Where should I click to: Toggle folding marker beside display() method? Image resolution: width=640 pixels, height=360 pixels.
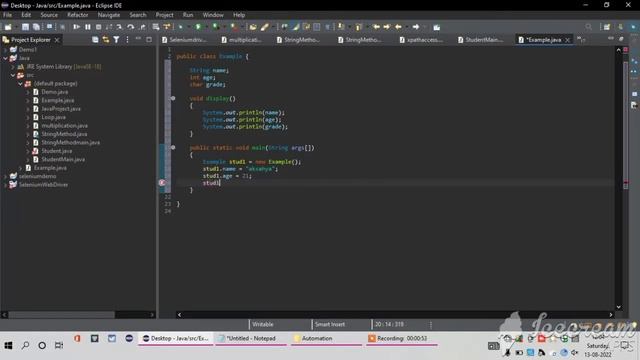click(173, 98)
